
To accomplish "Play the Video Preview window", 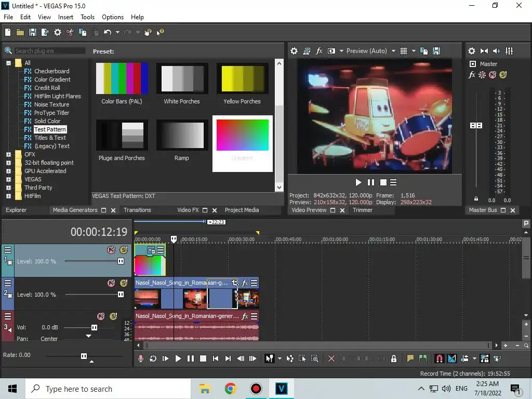I will [x=358, y=182].
